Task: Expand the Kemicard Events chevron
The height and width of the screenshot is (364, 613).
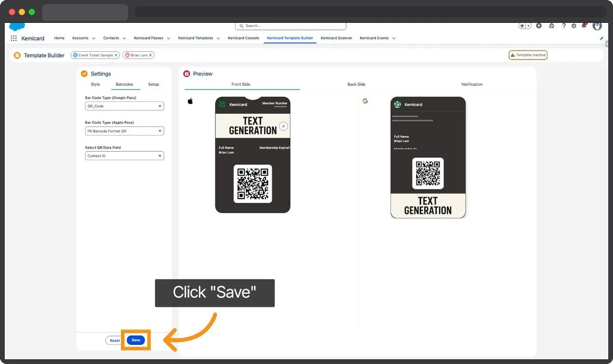Action: (x=394, y=38)
